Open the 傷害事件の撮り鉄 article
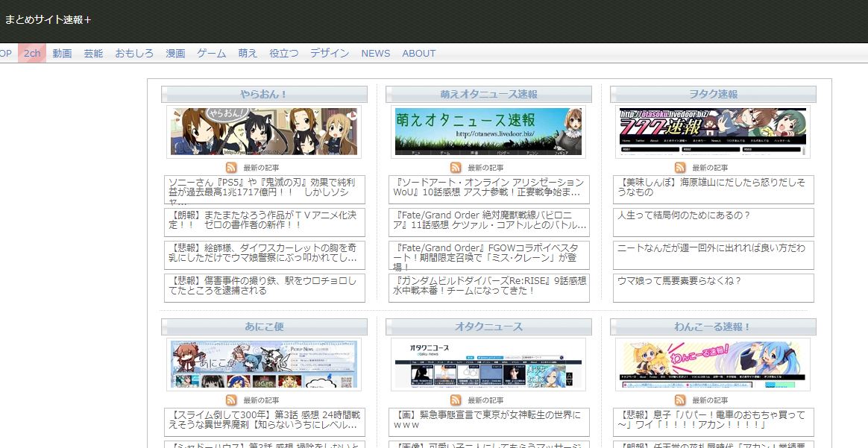Screen dimensions: 868x448 (x=265, y=288)
